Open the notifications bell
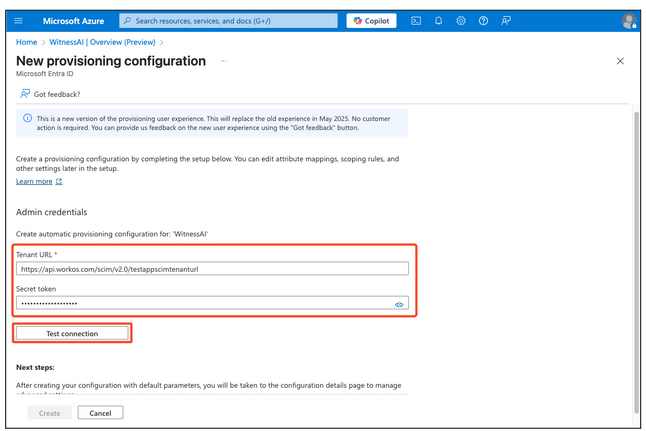646x431 pixels. click(x=438, y=21)
